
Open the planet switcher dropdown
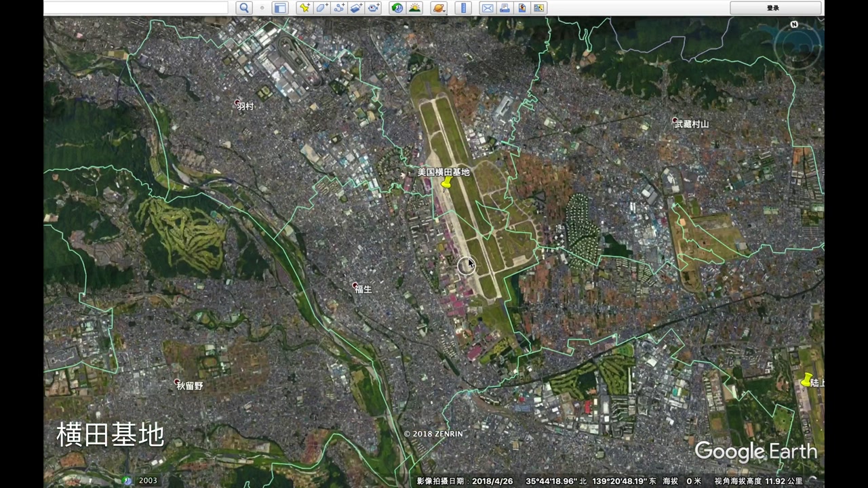[439, 8]
